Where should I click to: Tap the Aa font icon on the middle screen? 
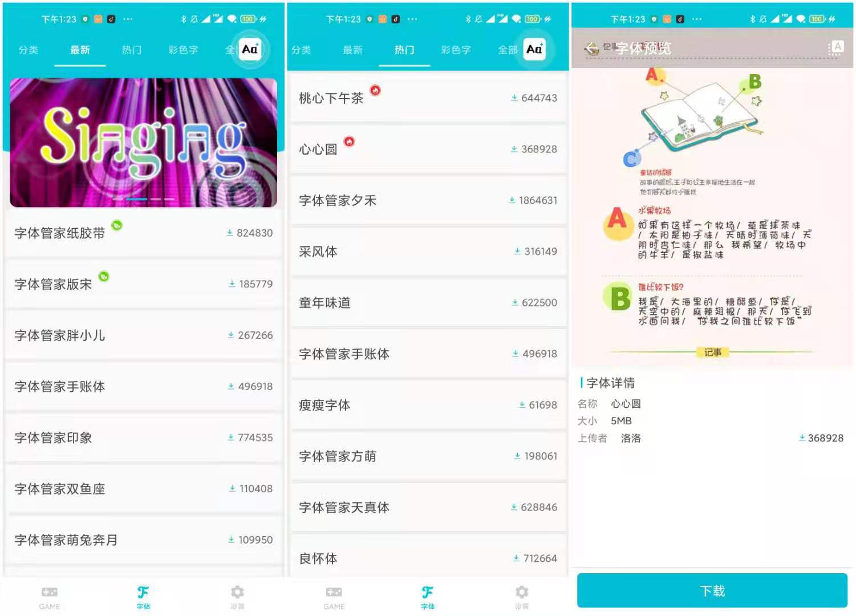point(534,49)
